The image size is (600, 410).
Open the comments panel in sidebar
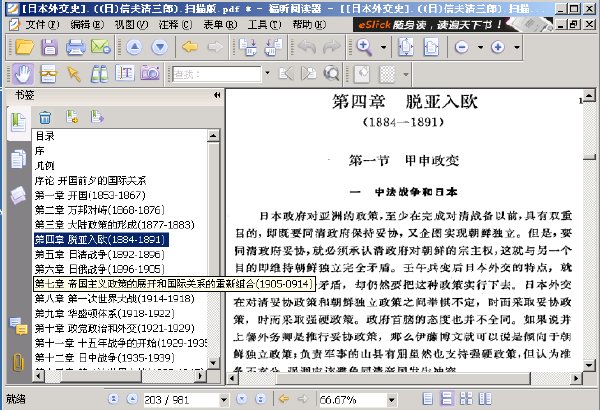tap(18, 325)
